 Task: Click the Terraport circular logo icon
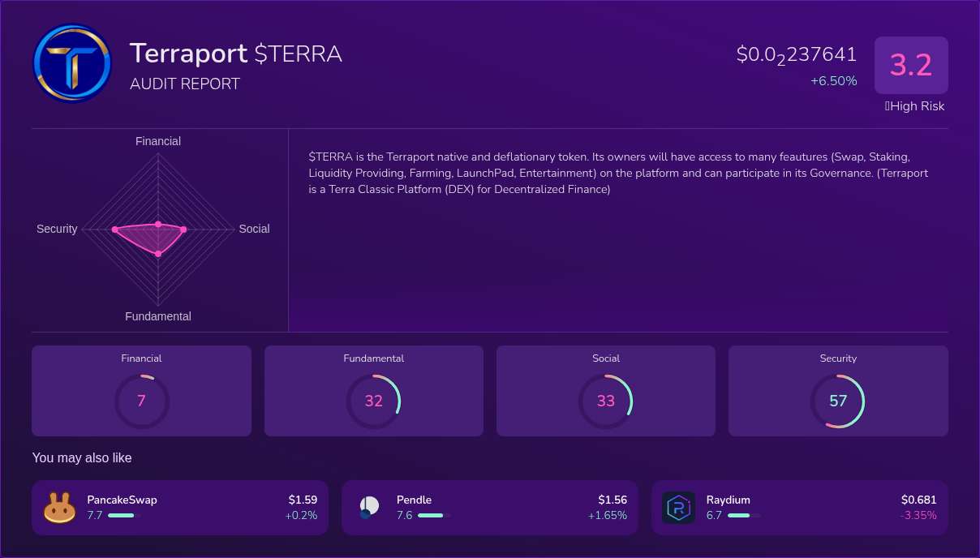click(72, 63)
